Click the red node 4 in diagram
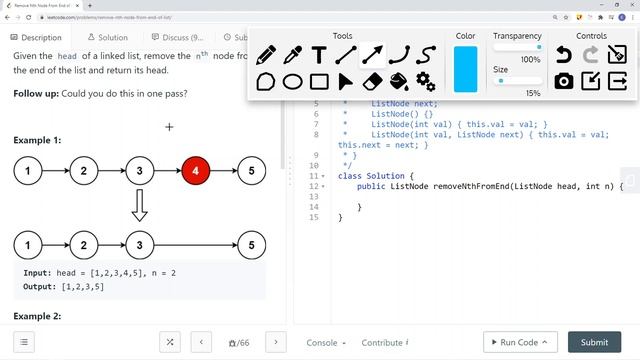Viewport: 640px width, 360px height. point(196,171)
